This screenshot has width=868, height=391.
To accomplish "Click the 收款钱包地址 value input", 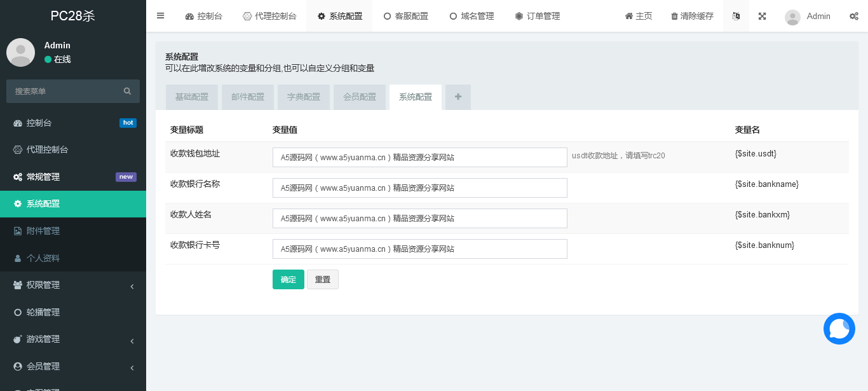I will [x=420, y=158].
